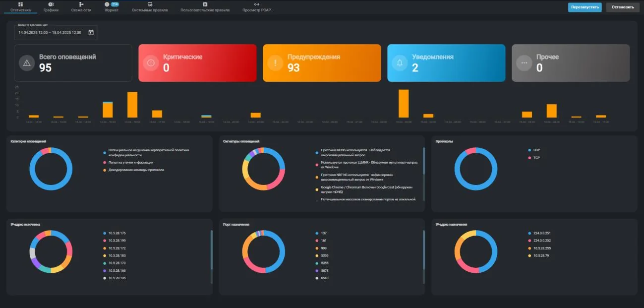Toggle 10.5.28.199 in source IP legend

pos(115,241)
